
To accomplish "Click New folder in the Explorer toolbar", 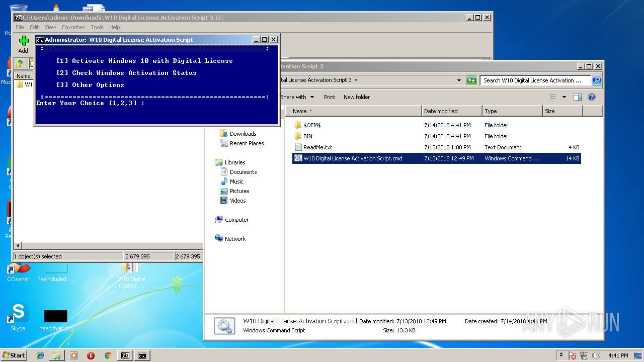I will click(357, 97).
